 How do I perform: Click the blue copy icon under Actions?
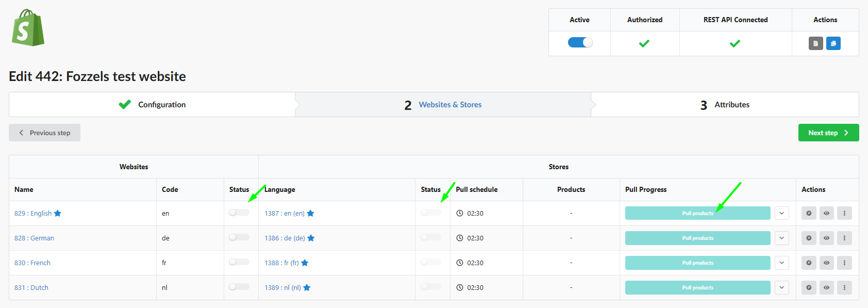pos(833,43)
